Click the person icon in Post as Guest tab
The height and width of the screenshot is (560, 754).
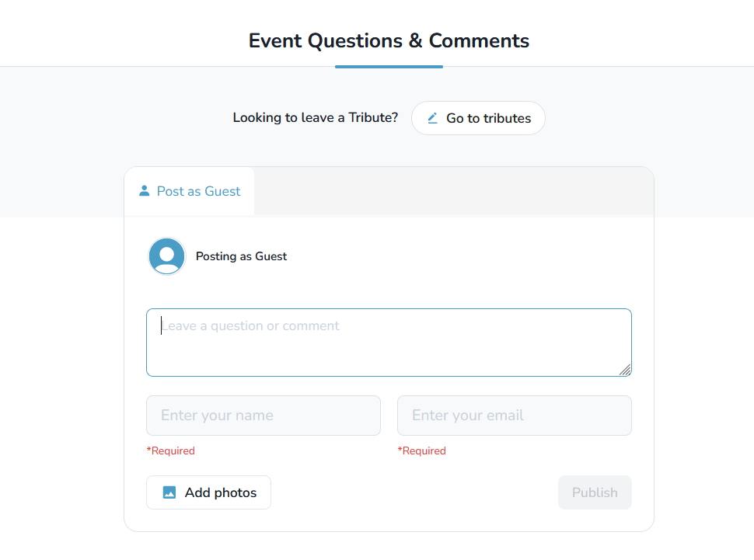[x=145, y=191]
